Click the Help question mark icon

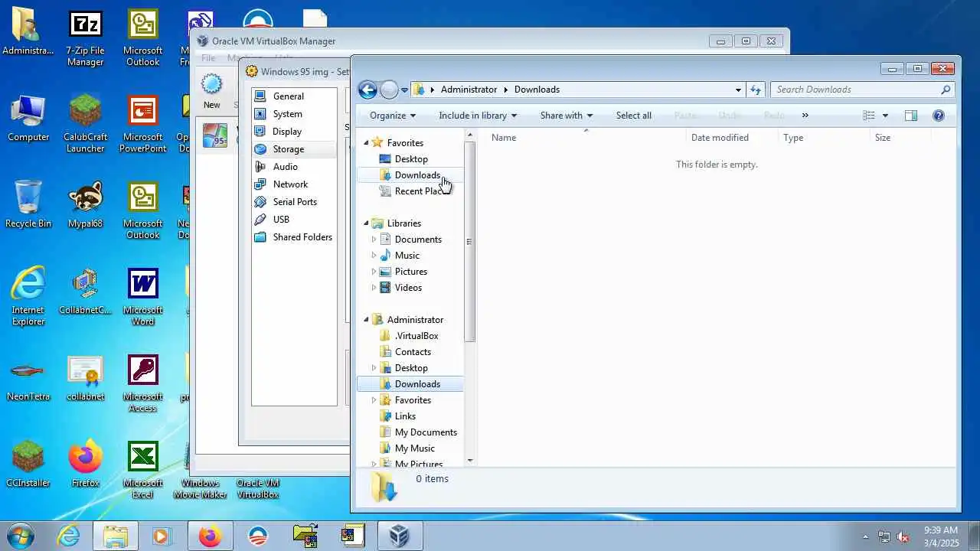point(939,116)
